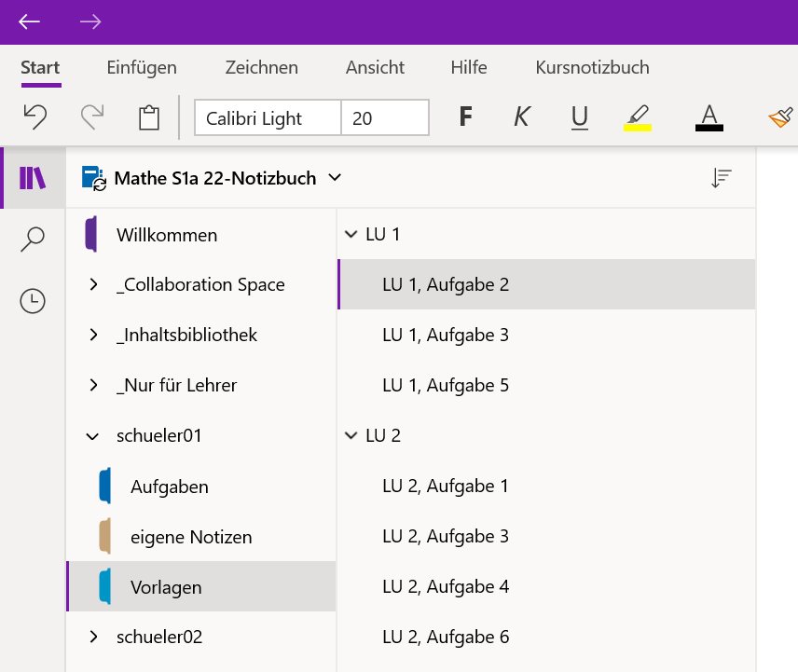Apply the yellow text highlight color
798x672 pixels.
tap(638, 117)
